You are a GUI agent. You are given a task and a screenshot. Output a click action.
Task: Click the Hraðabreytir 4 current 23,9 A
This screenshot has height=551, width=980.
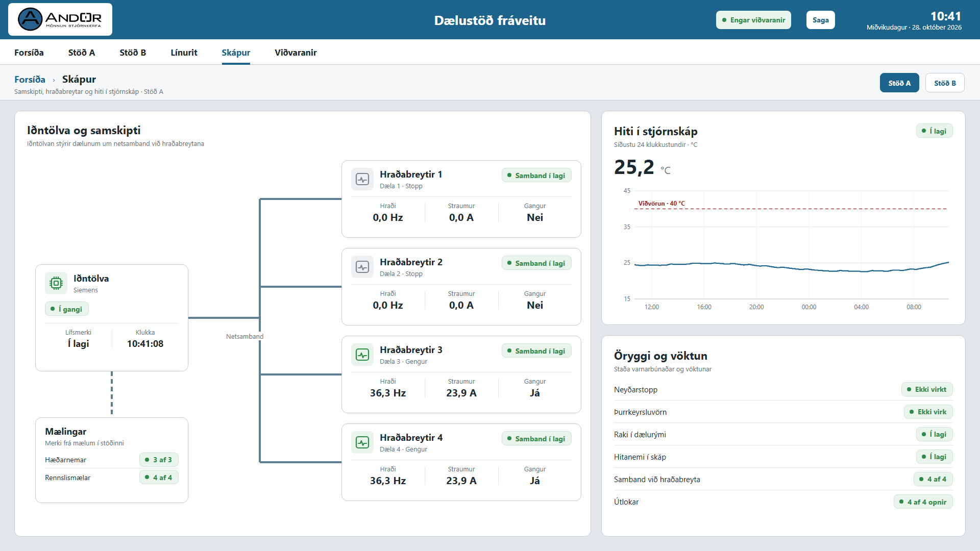[461, 481]
